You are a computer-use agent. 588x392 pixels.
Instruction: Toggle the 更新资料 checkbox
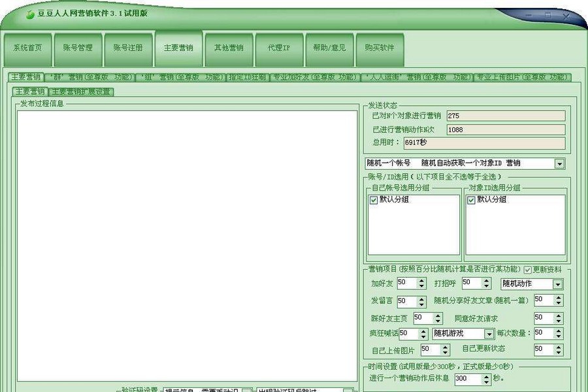coord(527,269)
